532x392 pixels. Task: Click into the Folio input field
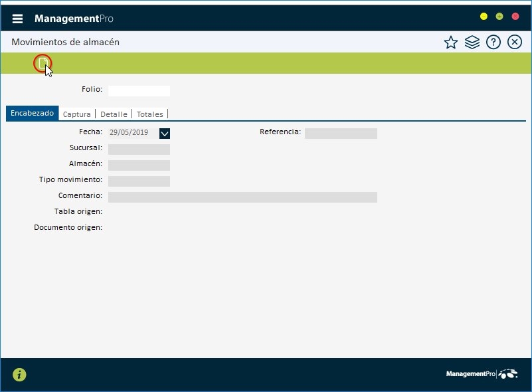[x=139, y=91]
